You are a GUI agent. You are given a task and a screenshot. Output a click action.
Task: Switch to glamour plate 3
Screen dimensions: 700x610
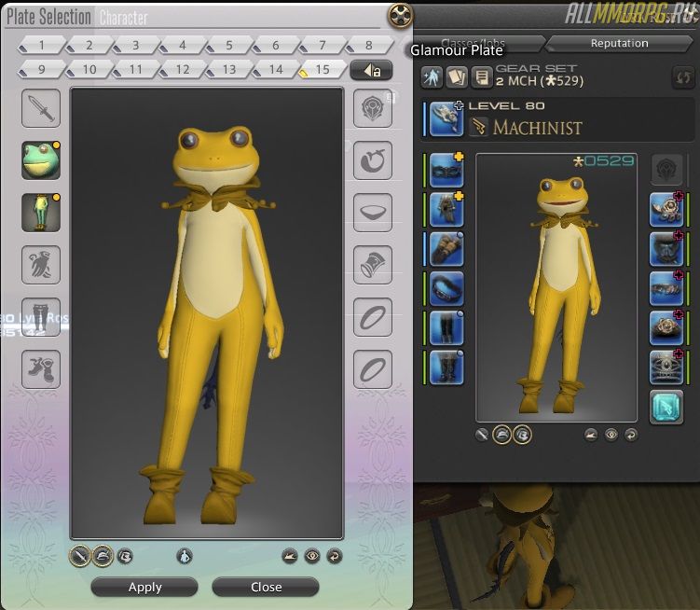click(x=135, y=45)
